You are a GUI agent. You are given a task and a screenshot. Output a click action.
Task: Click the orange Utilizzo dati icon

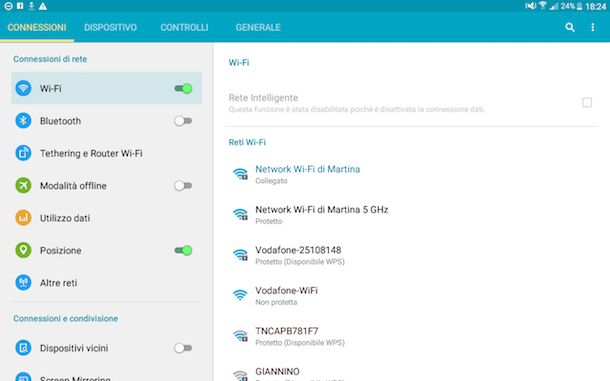pyautogui.click(x=23, y=218)
